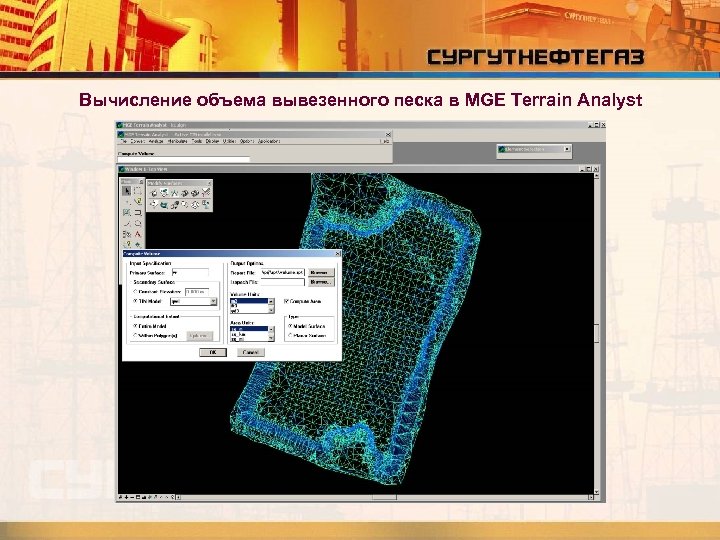Select yd3 in Volume Units list
Screen dimensions: 720x540
(249, 311)
